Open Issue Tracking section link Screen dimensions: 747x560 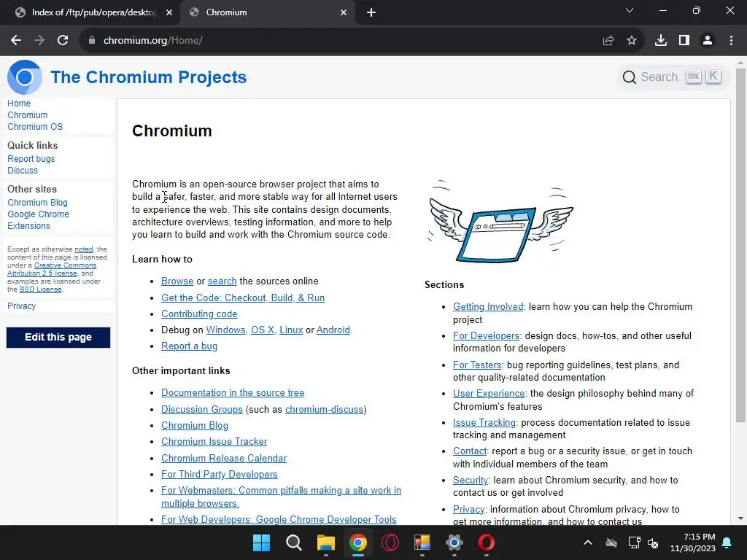pos(484,422)
